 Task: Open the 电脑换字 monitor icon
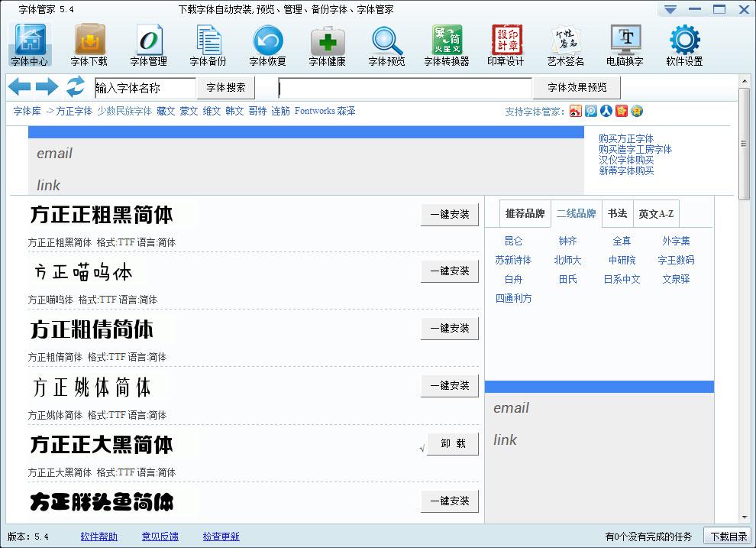click(x=625, y=45)
